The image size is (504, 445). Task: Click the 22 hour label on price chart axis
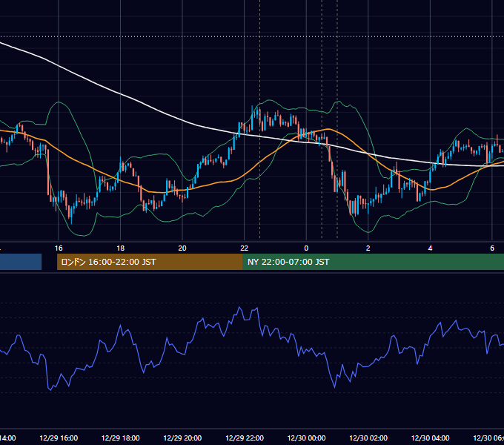[x=245, y=248]
